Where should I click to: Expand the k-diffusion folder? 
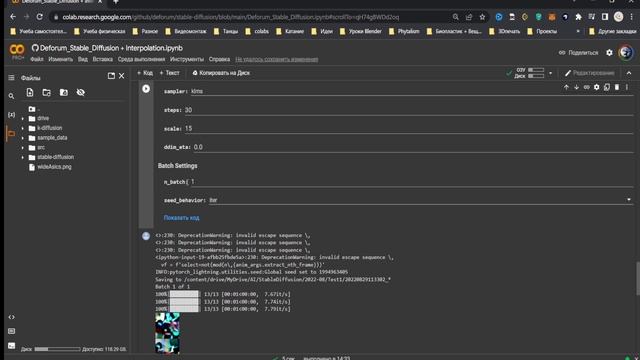coord(23,128)
